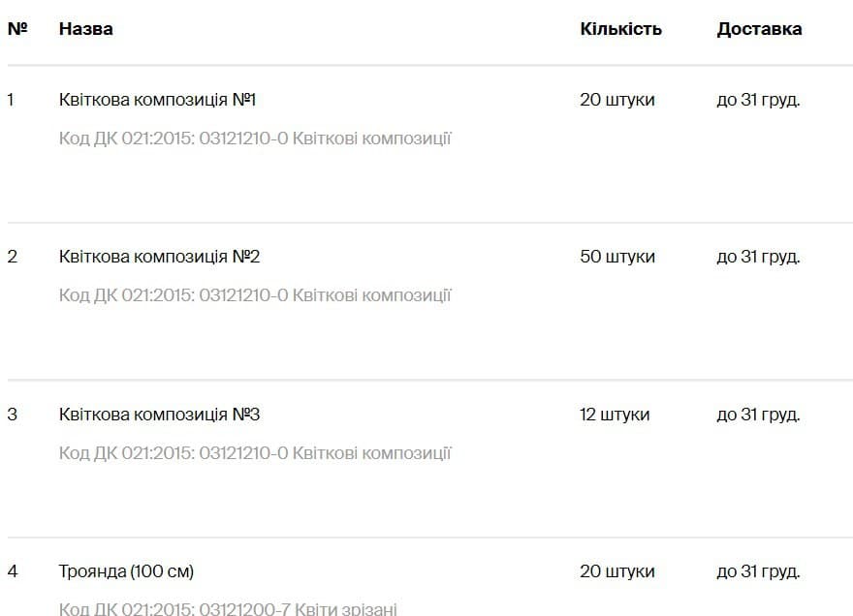Click delivery date in the Троянда row
The height and width of the screenshot is (616, 853).
pos(758,571)
